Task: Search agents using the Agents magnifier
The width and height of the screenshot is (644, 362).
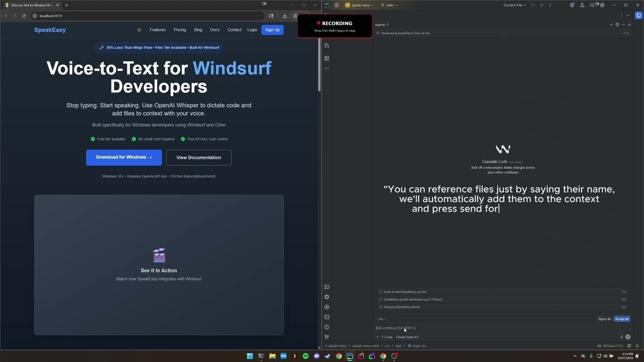Action: click(387, 25)
